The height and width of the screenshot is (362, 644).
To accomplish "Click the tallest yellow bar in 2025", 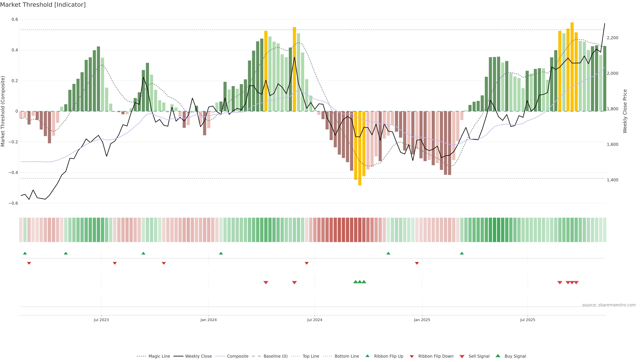I will 572,67.
